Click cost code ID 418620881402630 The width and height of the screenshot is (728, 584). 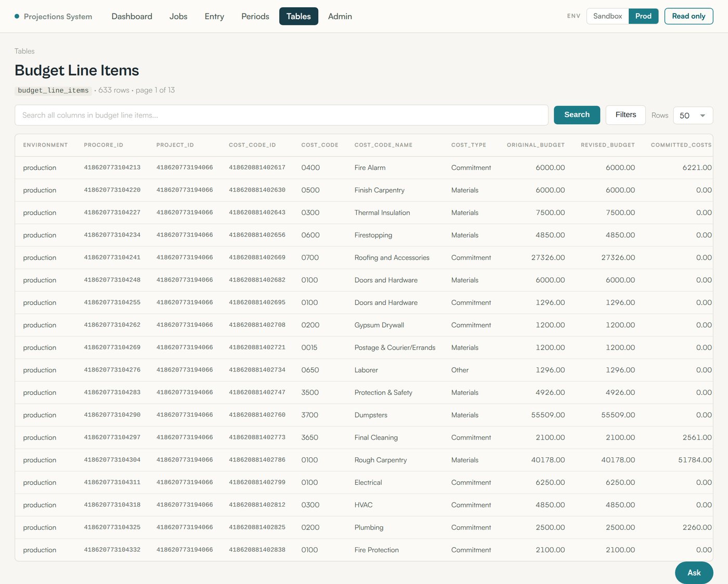257,190
